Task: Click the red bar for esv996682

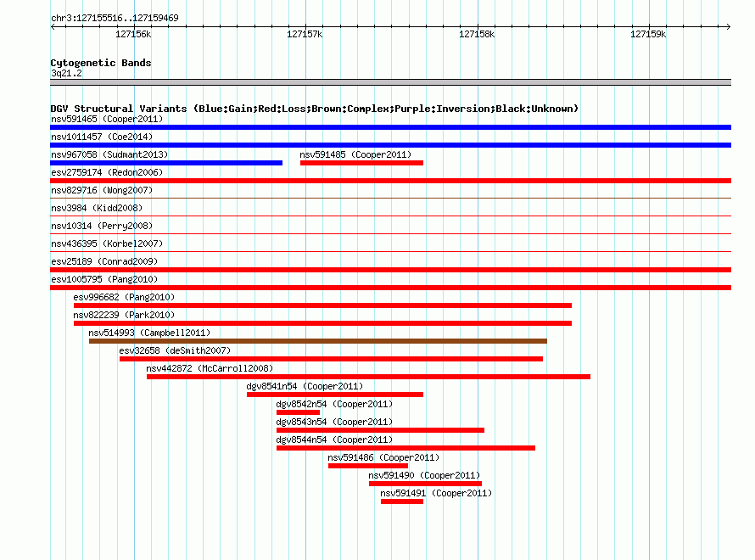Action: [322, 305]
